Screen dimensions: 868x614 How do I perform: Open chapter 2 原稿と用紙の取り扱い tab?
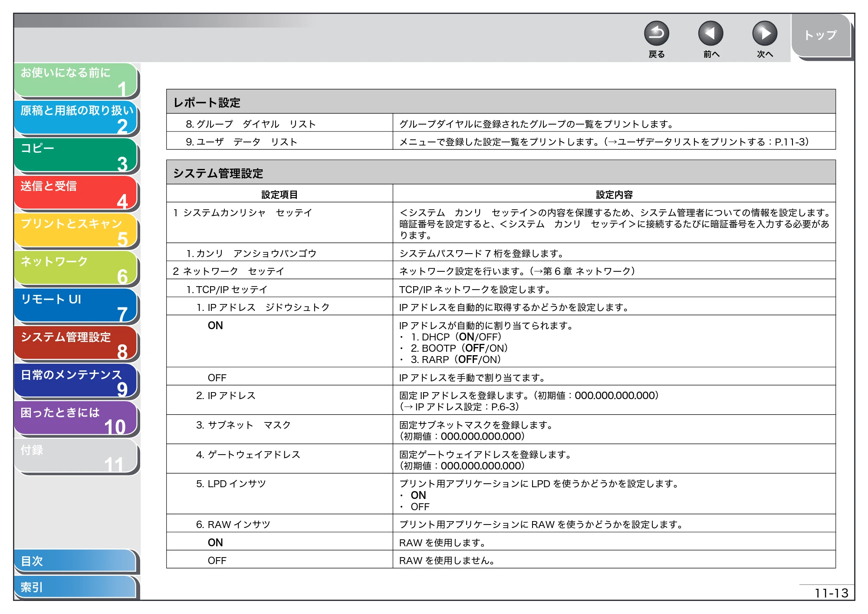click(x=76, y=118)
